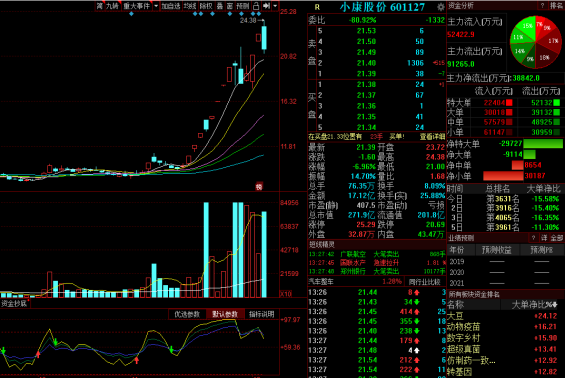
Task: Open help icon in 业绩预测 header
Action: pos(533,238)
